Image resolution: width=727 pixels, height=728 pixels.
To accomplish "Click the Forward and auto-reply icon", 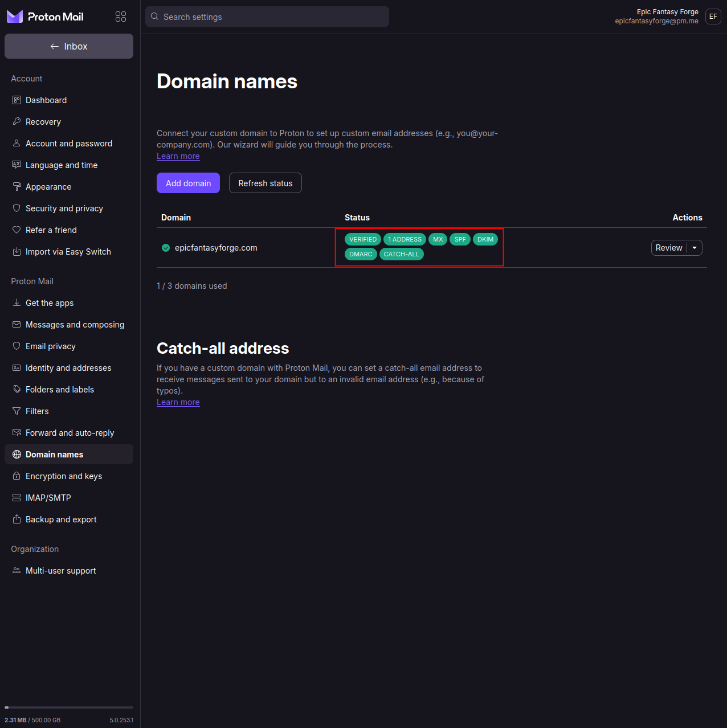I will [x=17, y=433].
